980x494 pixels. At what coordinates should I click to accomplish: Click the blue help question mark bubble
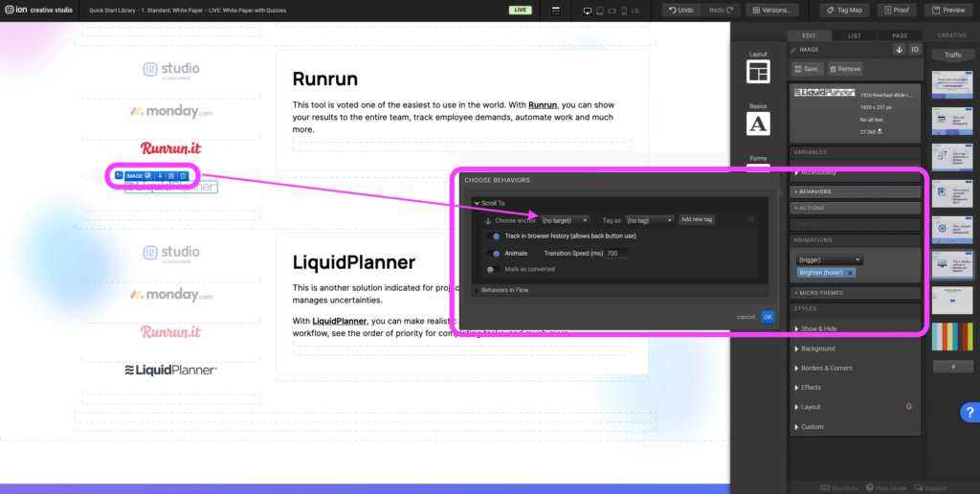[968, 412]
